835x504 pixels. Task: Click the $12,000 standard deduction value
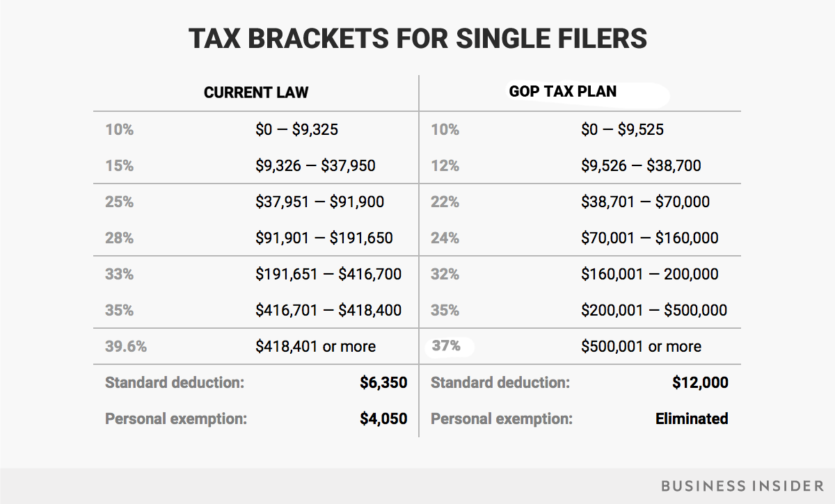700,382
